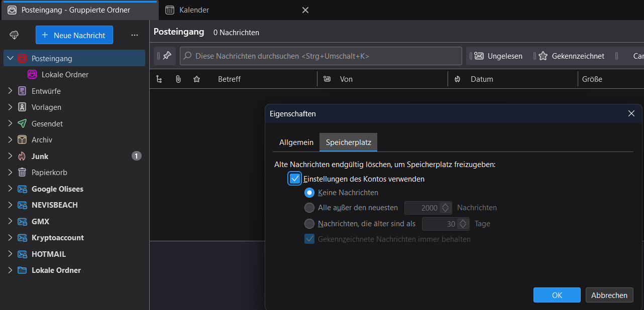
Task: Select the Keine Nachrichten radio option
Action: coord(309,193)
